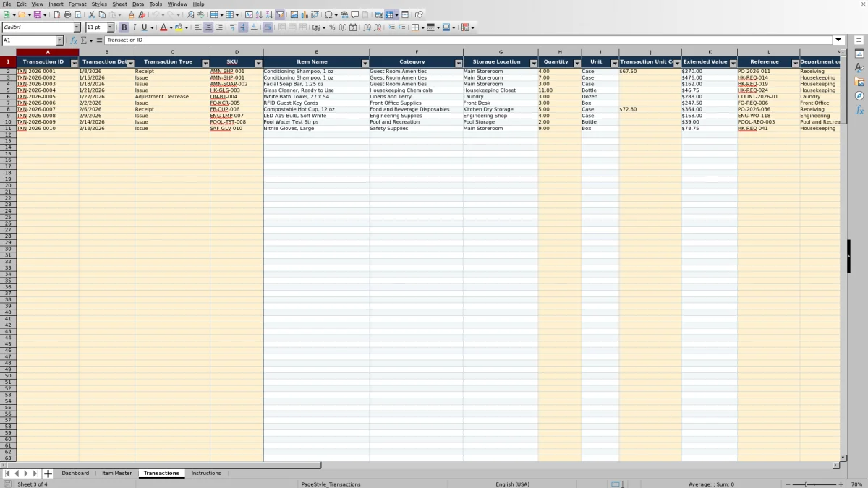
Task: Insert an image from toolbar
Action: [x=294, y=14]
